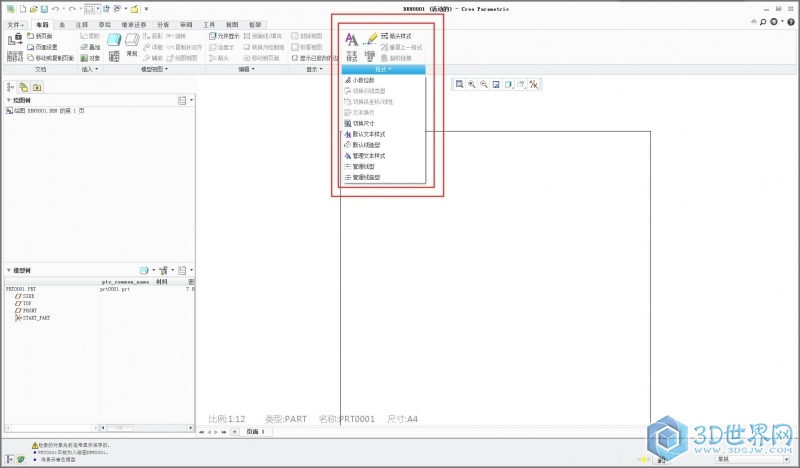This screenshot has width=800, height=468.
Task: Collapse the highlighted 格式 (Format) group dropdown
Action: (383, 69)
